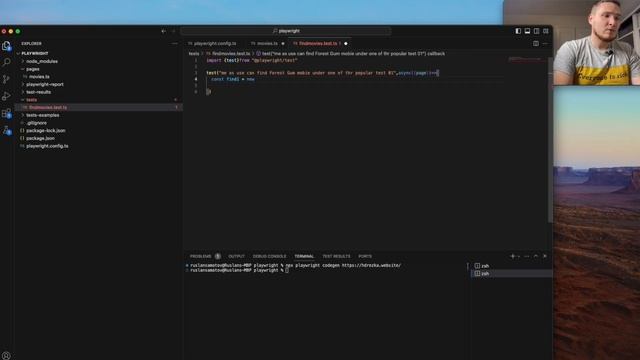Open the Accounts icon at bottom of activity bar
The width and height of the screenshot is (640, 360).
(x=6, y=356)
